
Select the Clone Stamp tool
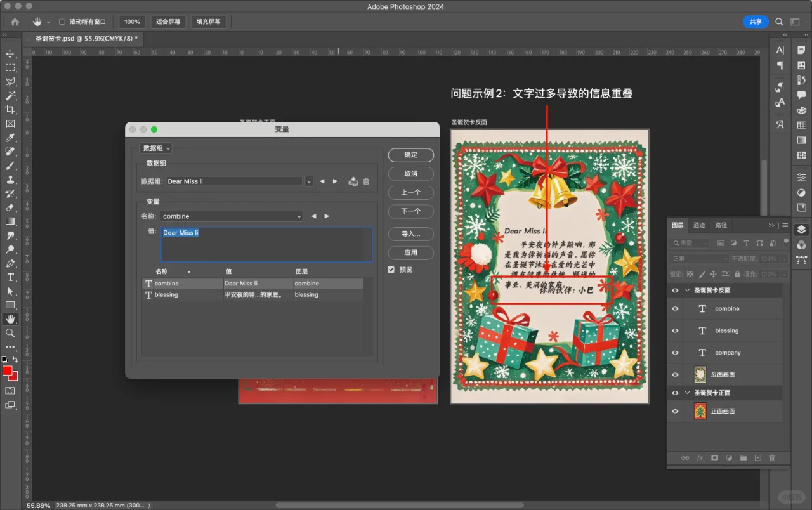click(x=10, y=180)
